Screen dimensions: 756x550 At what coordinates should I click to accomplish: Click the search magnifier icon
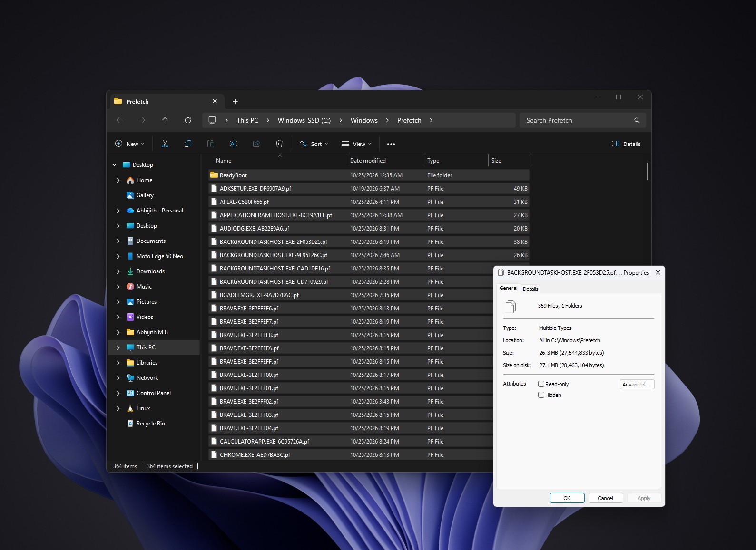click(x=637, y=120)
